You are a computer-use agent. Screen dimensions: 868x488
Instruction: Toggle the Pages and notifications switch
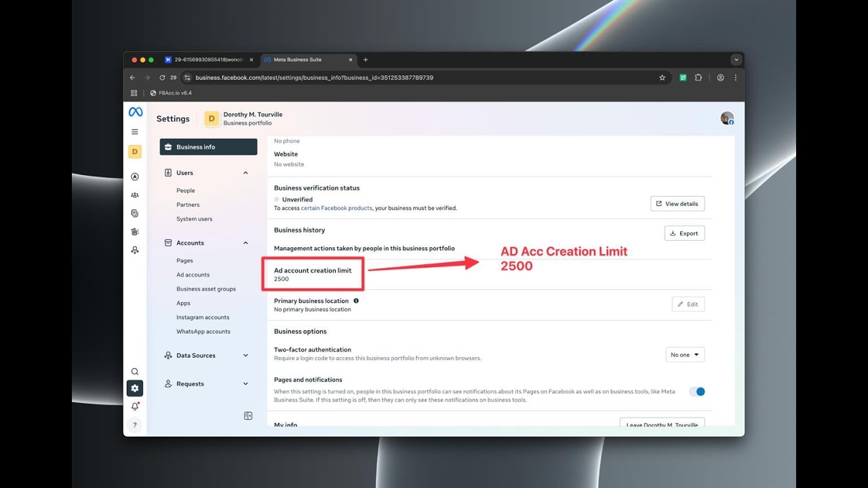point(697,392)
